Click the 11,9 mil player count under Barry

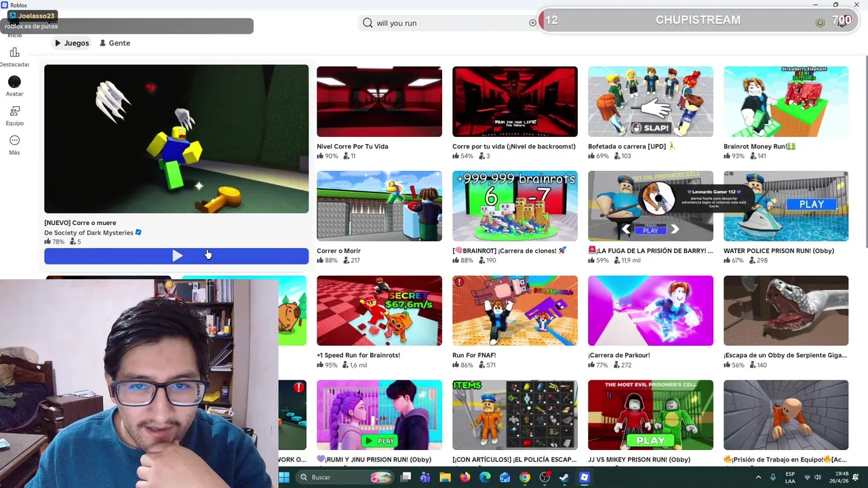[627, 260]
